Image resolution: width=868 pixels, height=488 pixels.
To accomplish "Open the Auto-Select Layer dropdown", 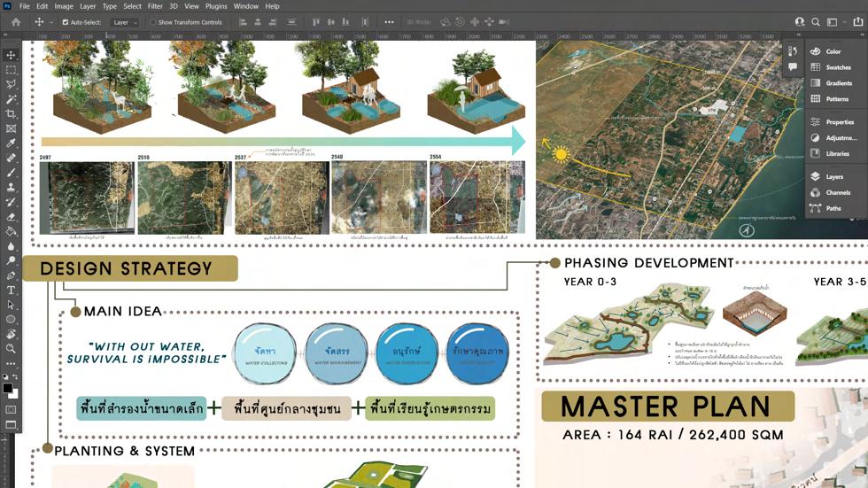I will point(124,22).
